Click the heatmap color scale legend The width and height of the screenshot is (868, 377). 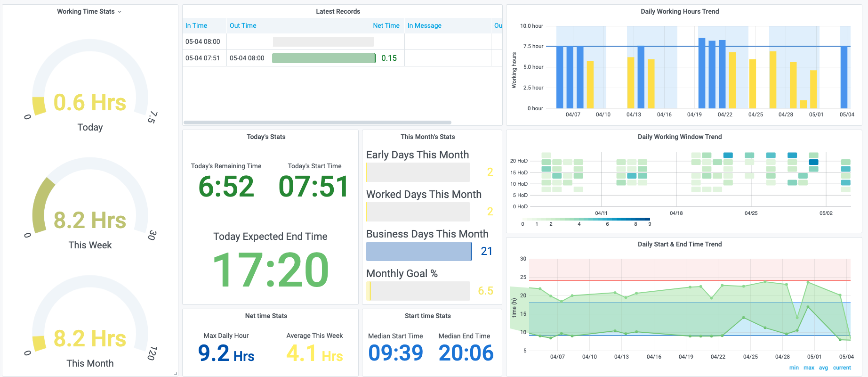(586, 219)
